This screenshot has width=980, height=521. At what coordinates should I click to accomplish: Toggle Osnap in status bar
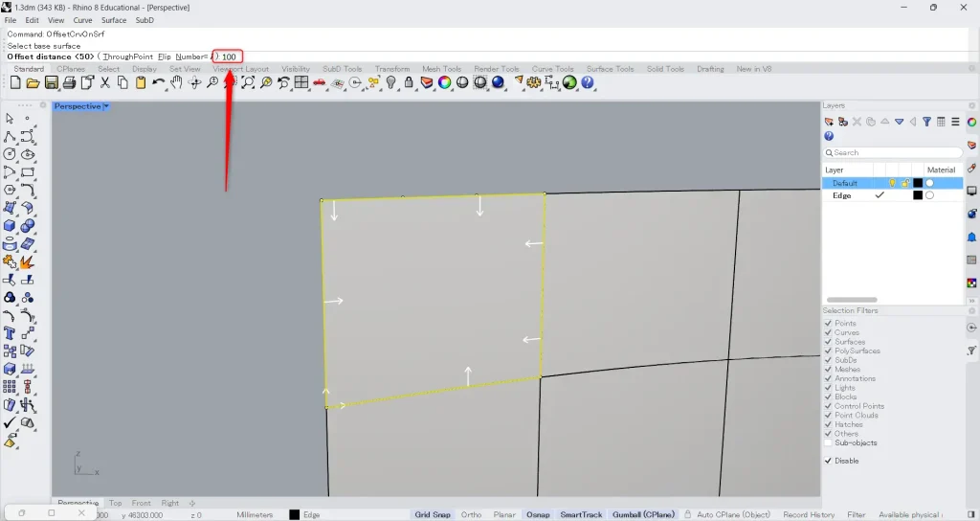pos(538,514)
